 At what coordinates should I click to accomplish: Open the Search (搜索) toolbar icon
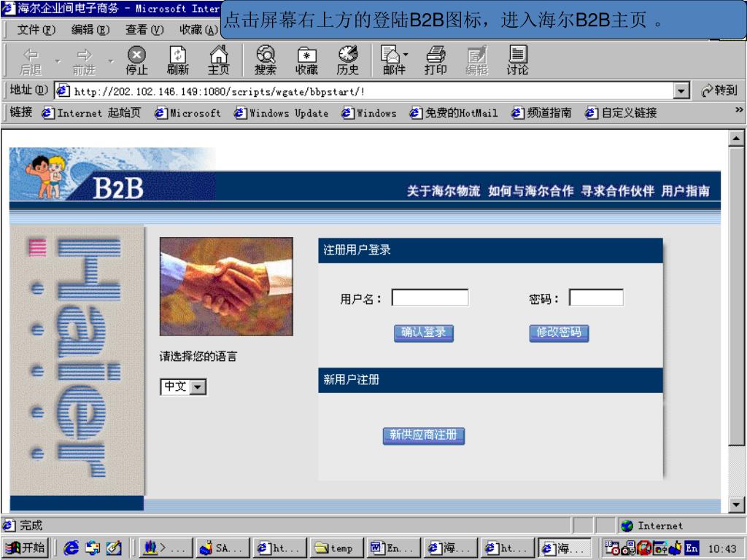[266, 61]
